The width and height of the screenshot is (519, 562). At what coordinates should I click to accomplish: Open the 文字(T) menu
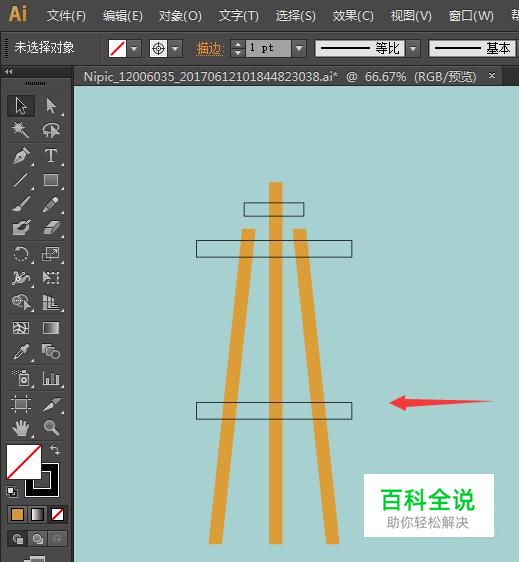pyautogui.click(x=238, y=16)
